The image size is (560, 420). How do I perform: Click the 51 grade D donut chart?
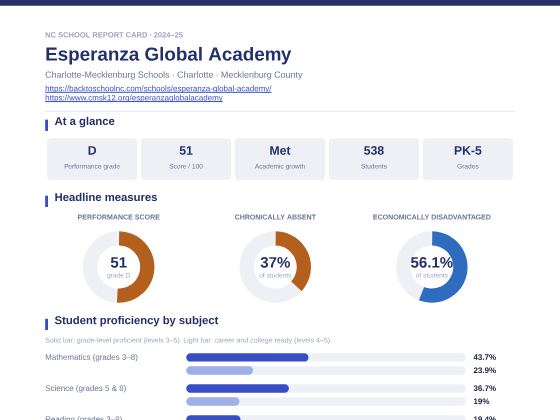point(119,267)
